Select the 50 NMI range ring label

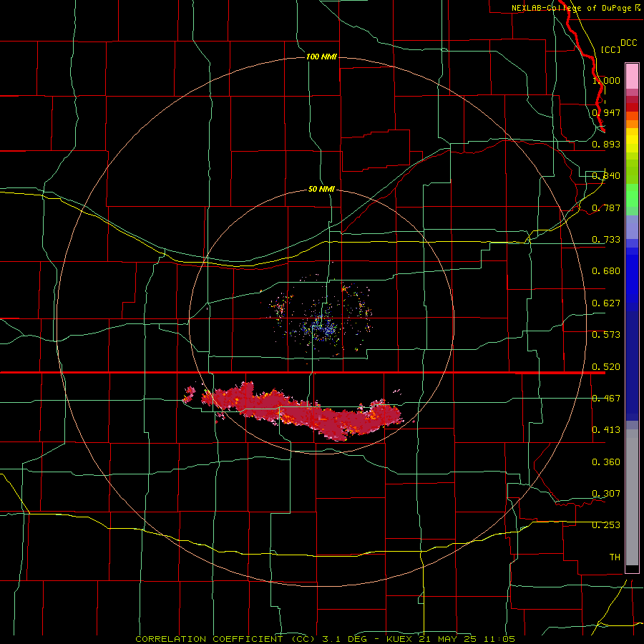point(321,189)
